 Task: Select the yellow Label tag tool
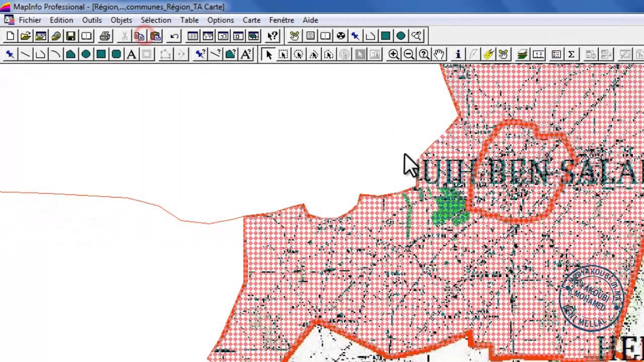point(488,54)
